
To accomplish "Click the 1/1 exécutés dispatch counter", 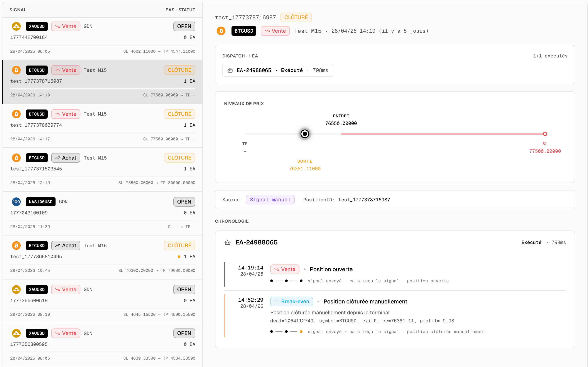I will (x=550, y=56).
